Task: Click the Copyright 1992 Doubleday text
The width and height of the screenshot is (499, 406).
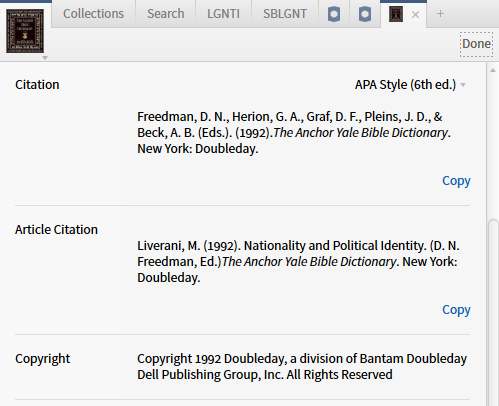Action: pyautogui.click(x=302, y=367)
